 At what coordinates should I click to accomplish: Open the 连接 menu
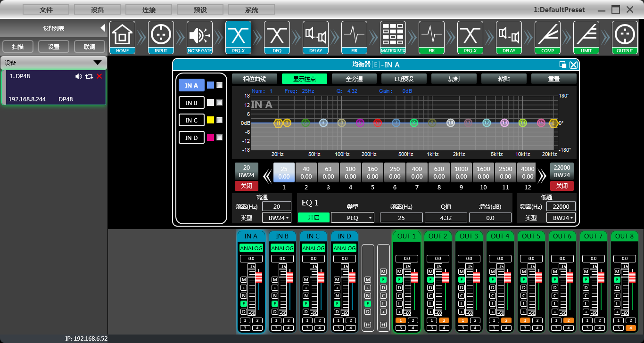149,10
